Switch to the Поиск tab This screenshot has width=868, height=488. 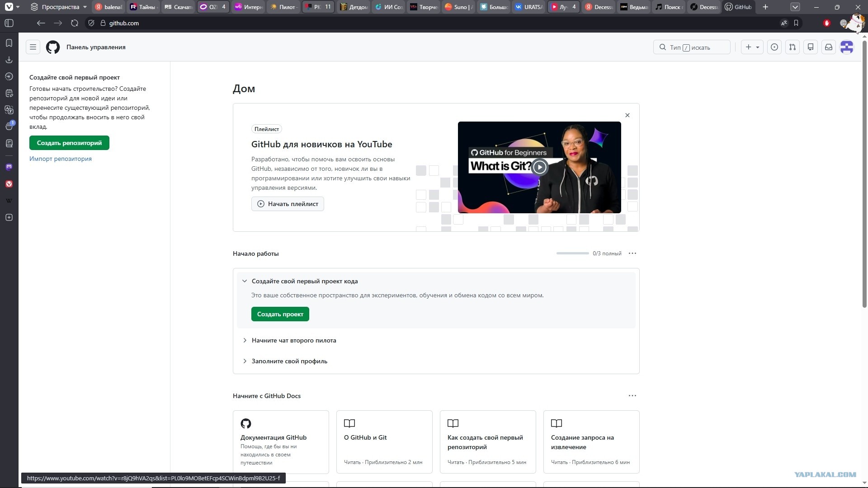669,7
